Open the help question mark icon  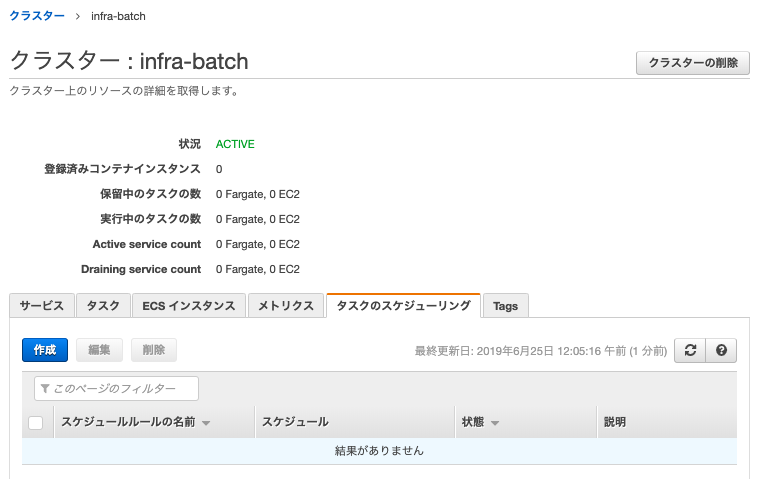[x=721, y=350]
